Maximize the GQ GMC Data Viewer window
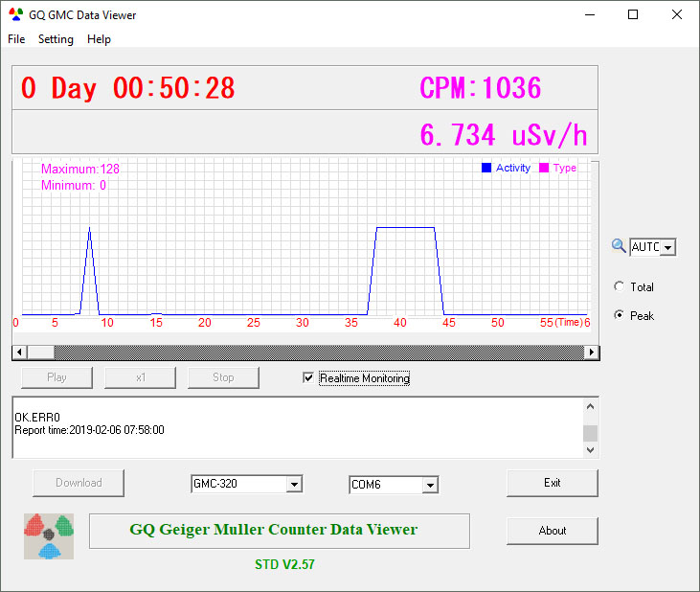 633,14
